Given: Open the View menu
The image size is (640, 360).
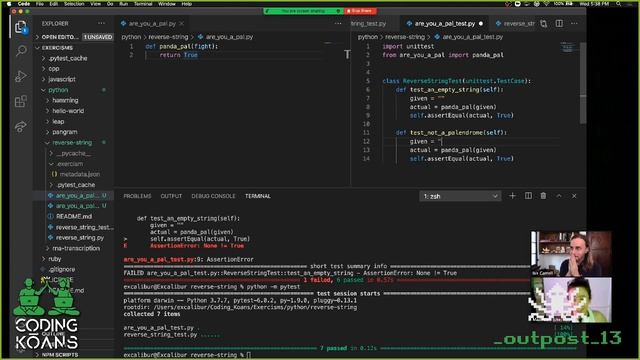Looking at the screenshot, I should pyautogui.click(x=95, y=4).
